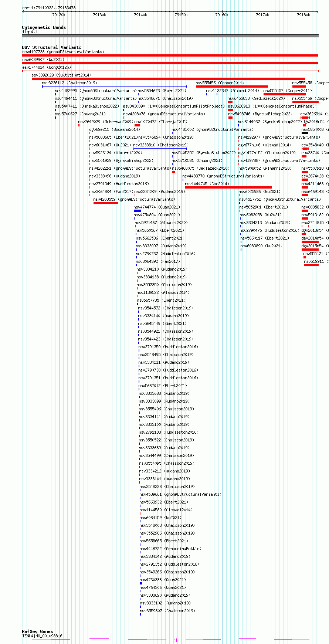329x644 pixels.
Task: Click esv2649079 (McKernan2009) label
Action: pyautogui.click(x=105, y=122)
